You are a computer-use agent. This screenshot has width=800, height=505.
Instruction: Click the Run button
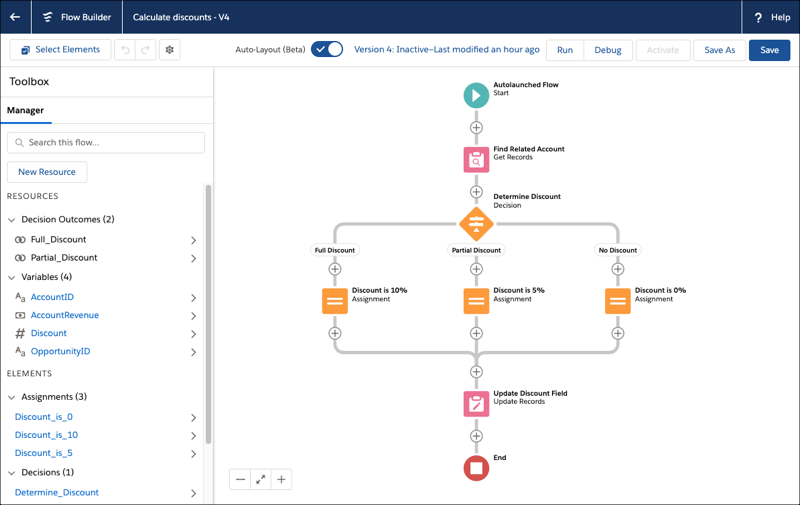pyautogui.click(x=565, y=50)
